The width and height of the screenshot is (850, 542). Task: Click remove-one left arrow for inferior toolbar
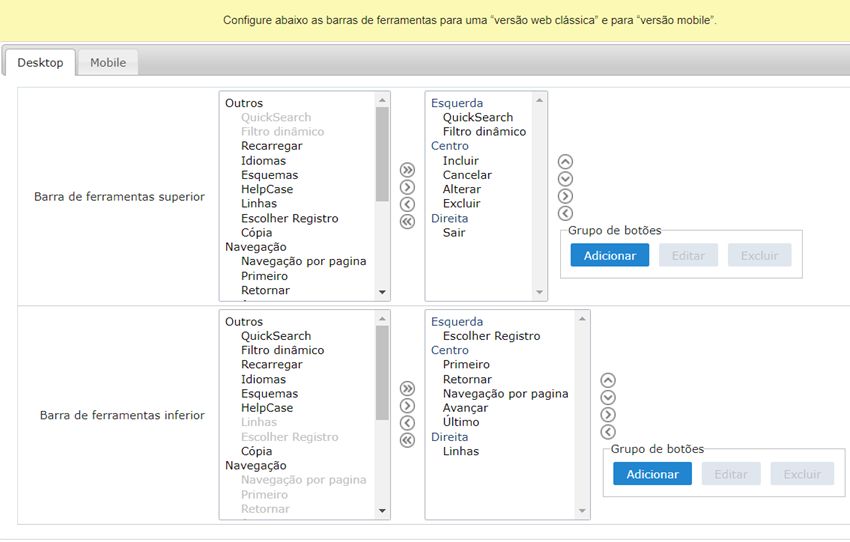[407, 423]
